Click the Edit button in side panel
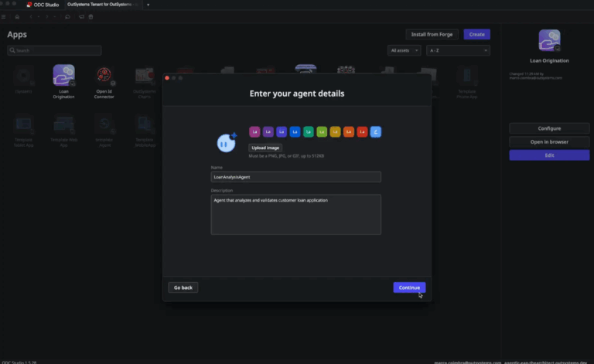The height and width of the screenshot is (364, 594). [x=549, y=155]
